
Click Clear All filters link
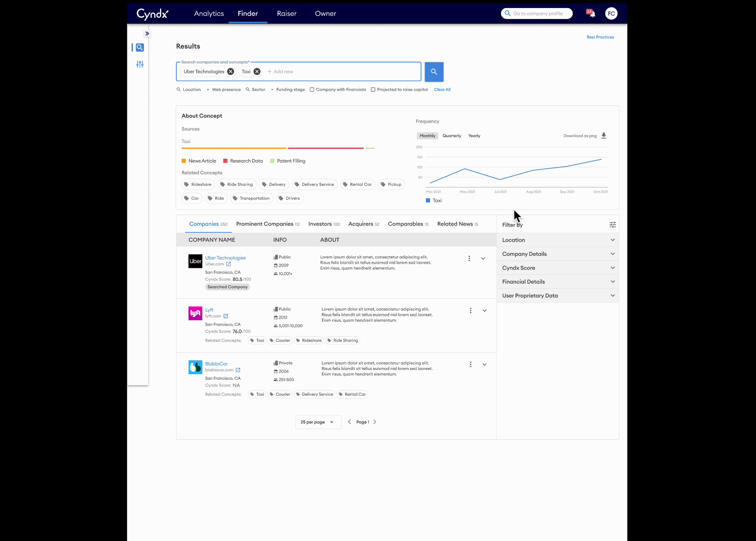(x=442, y=90)
